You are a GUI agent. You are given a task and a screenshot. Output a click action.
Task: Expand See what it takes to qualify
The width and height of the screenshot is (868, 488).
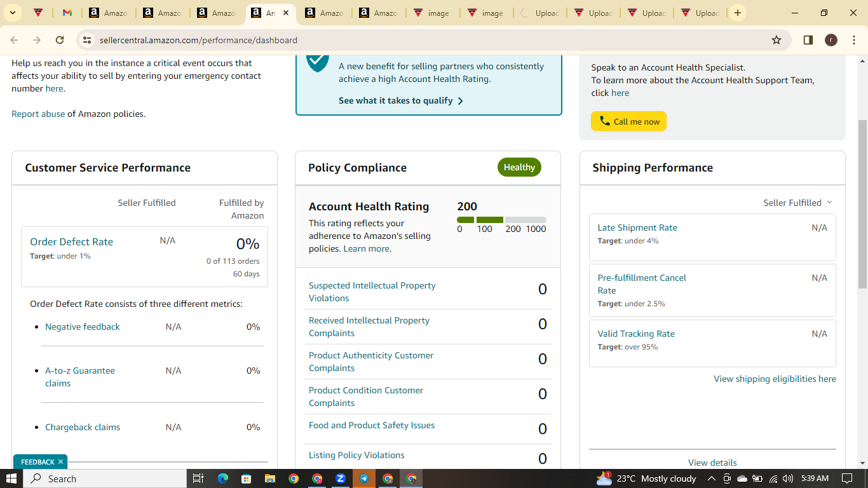point(401,100)
